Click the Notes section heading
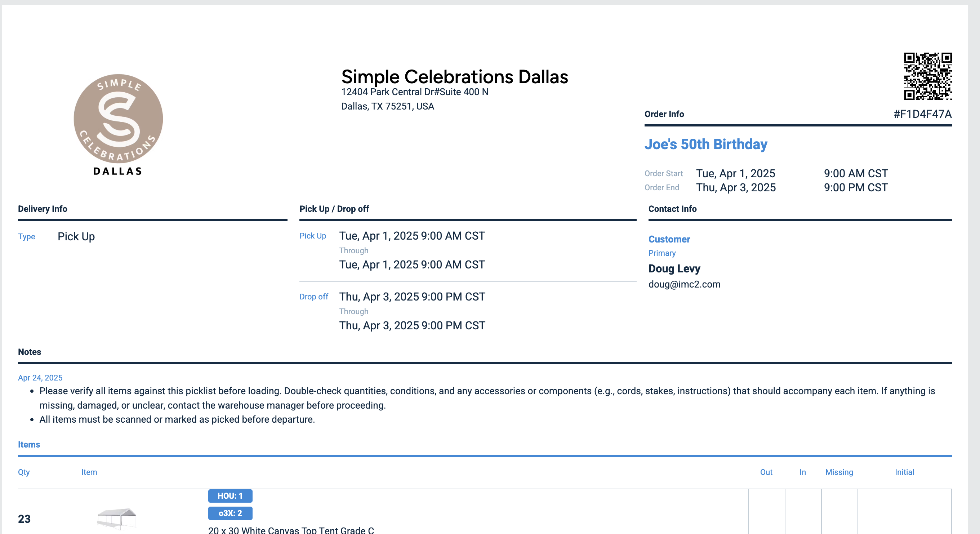The height and width of the screenshot is (534, 980). click(x=29, y=352)
